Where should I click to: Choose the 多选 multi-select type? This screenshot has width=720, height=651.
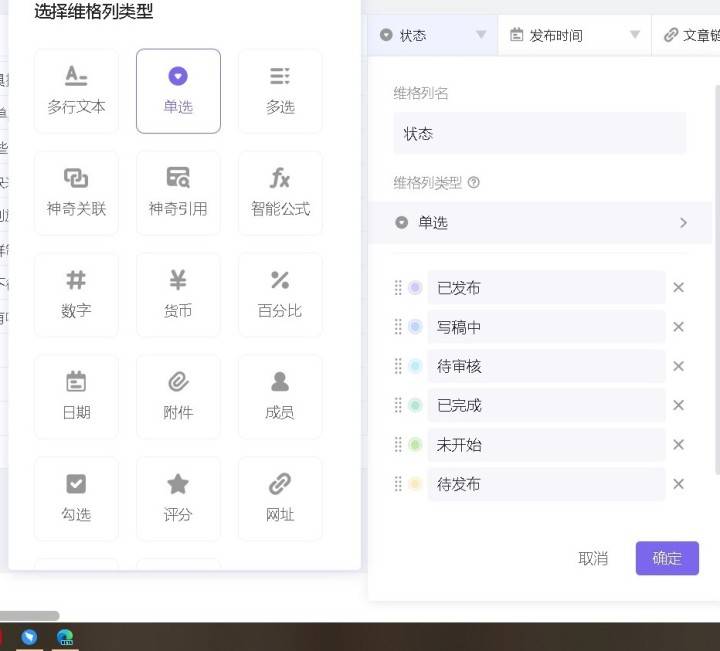point(280,91)
